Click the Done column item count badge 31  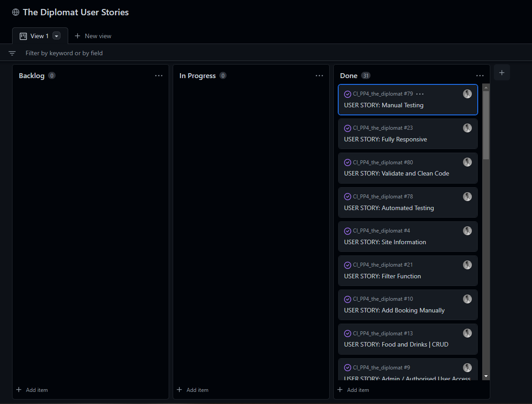click(366, 76)
